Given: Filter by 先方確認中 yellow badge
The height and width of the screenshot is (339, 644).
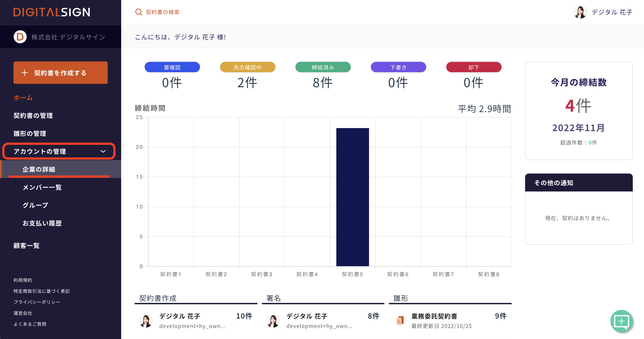Looking at the screenshot, I should point(247,67).
